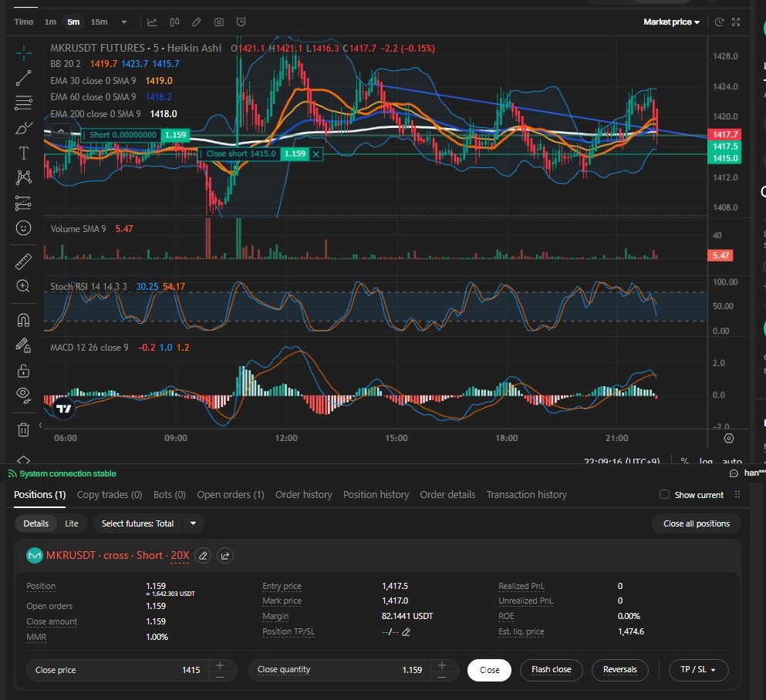Click the Close price input field
766x700 pixels.
click(x=117, y=670)
